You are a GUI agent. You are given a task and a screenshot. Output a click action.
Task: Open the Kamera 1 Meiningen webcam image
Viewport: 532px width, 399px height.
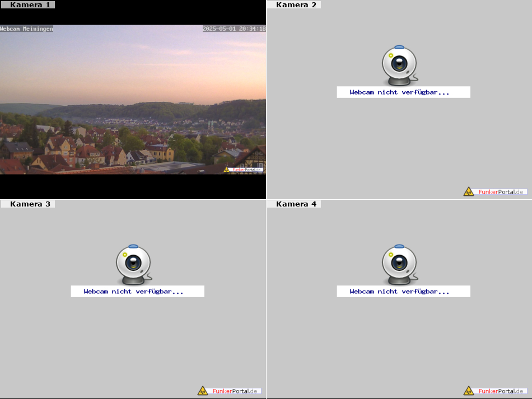(133, 100)
